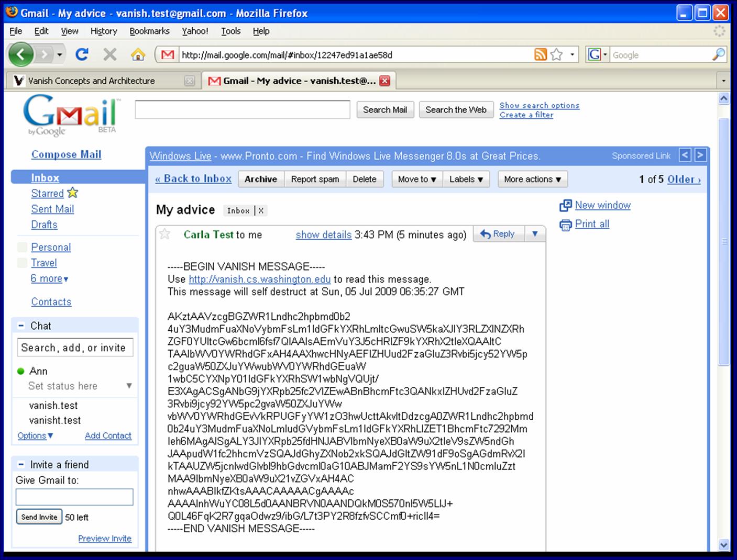Screen dimensions: 737x560
Task: Toggle the Personal label color box
Action: [x=22, y=247]
